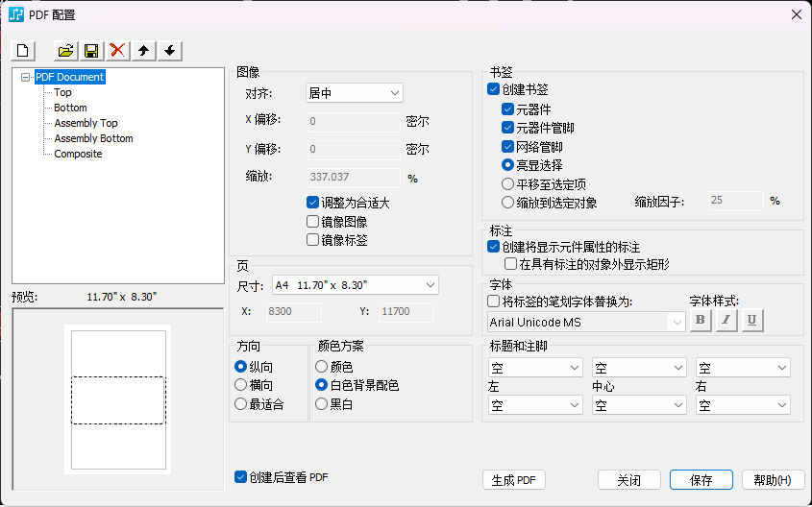Click the 生成 PDF button

click(513, 480)
